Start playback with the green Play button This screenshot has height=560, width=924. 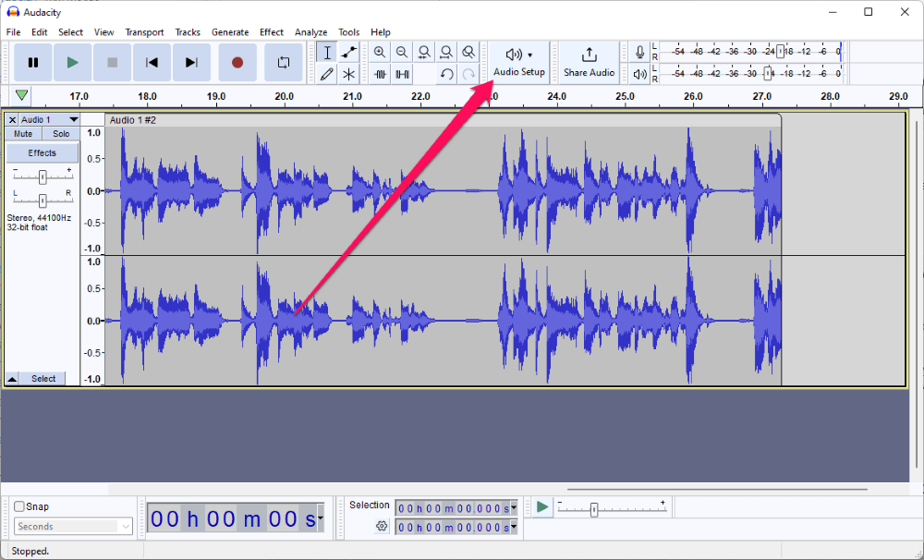point(72,62)
